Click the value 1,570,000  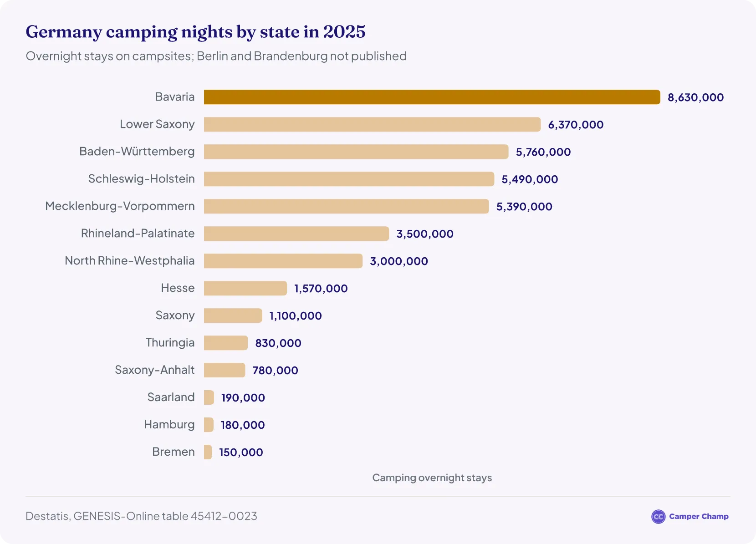(x=321, y=289)
